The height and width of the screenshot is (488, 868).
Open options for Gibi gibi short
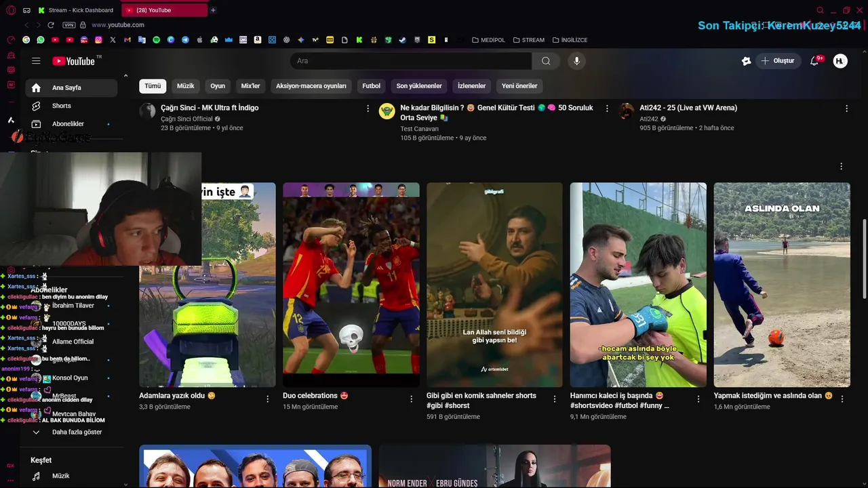point(555,399)
